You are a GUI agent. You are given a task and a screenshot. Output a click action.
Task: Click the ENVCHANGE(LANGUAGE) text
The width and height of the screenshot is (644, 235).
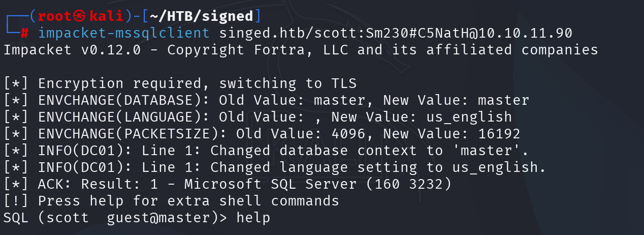116,117
